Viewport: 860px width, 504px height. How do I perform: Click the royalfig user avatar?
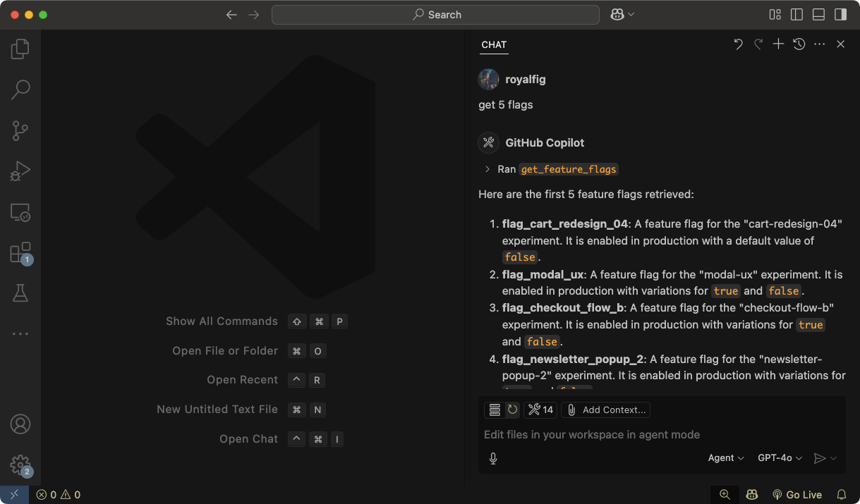[489, 80]
